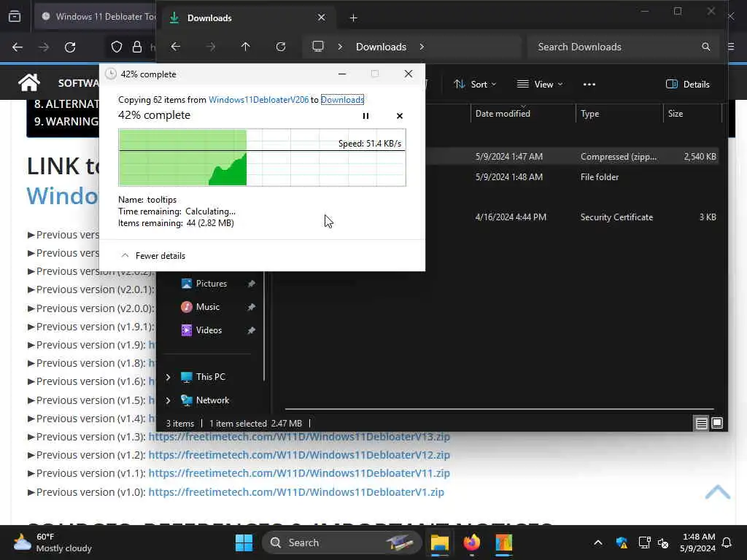Switch to large thumbnails view layout

coord(717,423)
